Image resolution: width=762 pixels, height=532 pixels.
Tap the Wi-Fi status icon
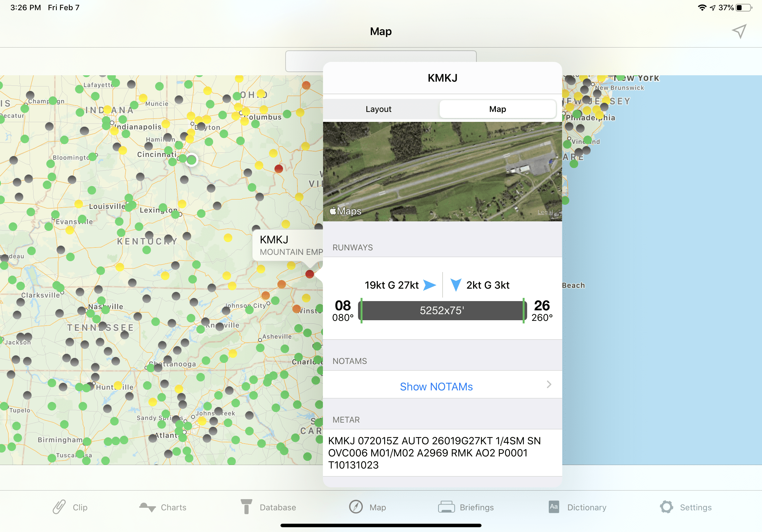point(702,8)
